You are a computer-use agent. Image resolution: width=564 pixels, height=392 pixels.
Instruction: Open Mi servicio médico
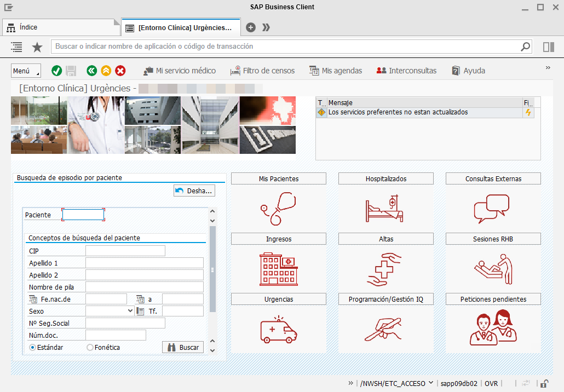tap(180, 71)
